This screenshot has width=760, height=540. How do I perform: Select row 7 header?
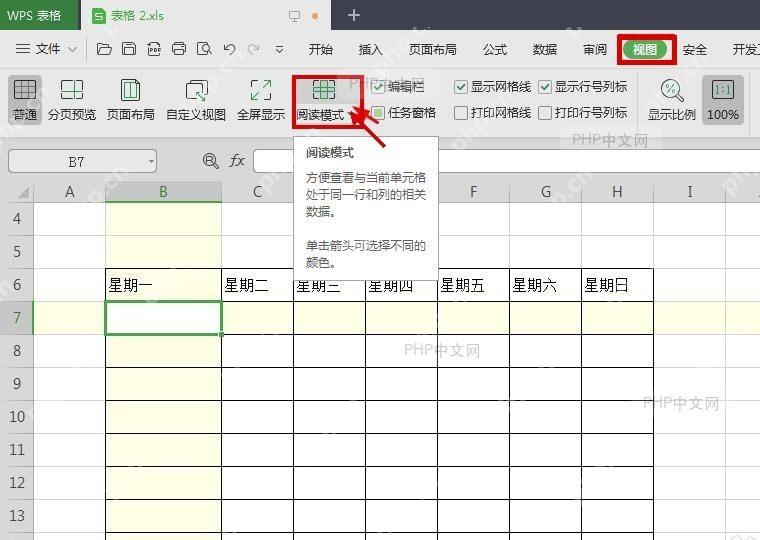(x=16, y=318)
